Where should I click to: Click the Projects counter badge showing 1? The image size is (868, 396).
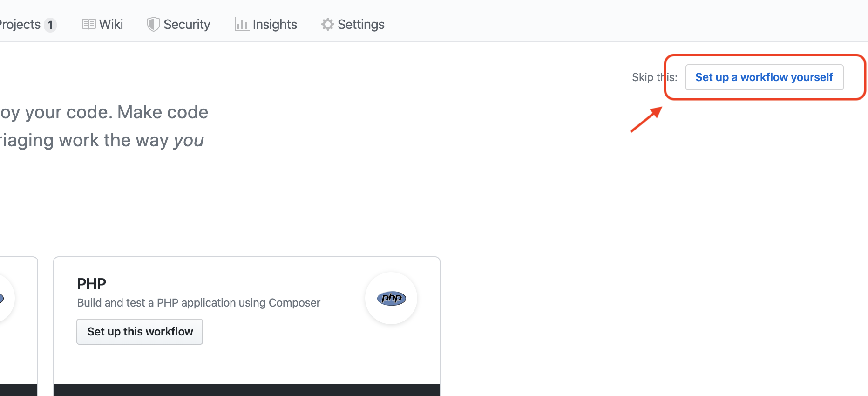point(50,25)
